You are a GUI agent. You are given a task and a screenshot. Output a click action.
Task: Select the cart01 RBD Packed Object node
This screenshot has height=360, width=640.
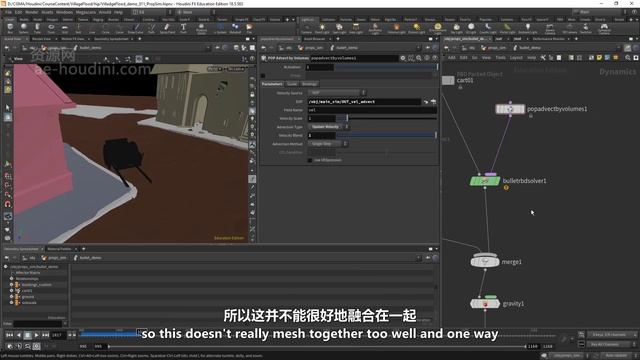pos(448,80)
